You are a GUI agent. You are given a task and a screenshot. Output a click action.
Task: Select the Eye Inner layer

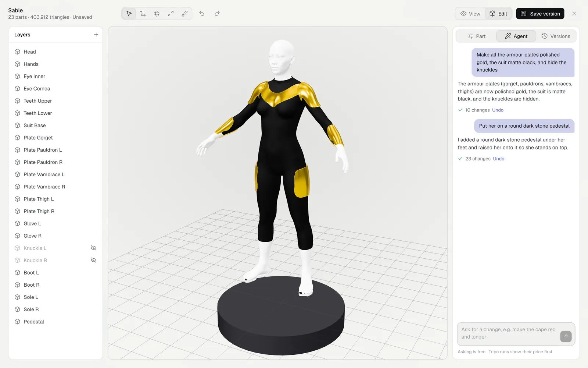[55, 76]
